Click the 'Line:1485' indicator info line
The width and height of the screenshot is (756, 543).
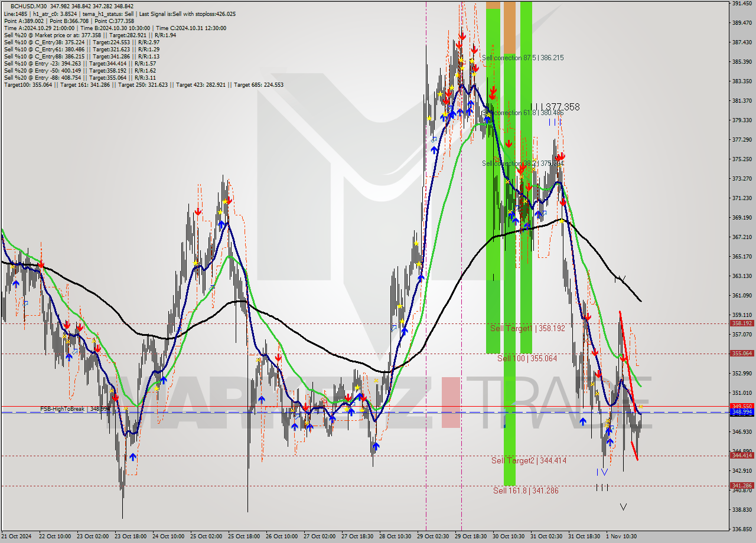click(119, 14)
